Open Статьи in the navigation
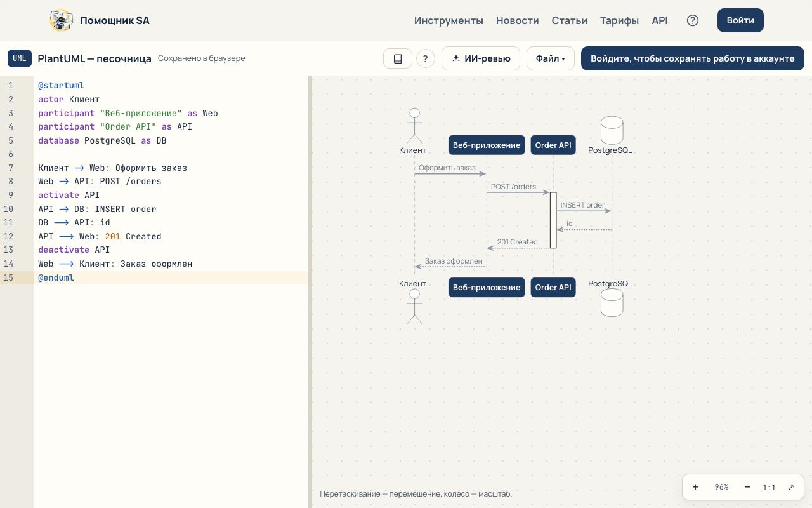Screen dimensions: 812x508 (570, 20)
